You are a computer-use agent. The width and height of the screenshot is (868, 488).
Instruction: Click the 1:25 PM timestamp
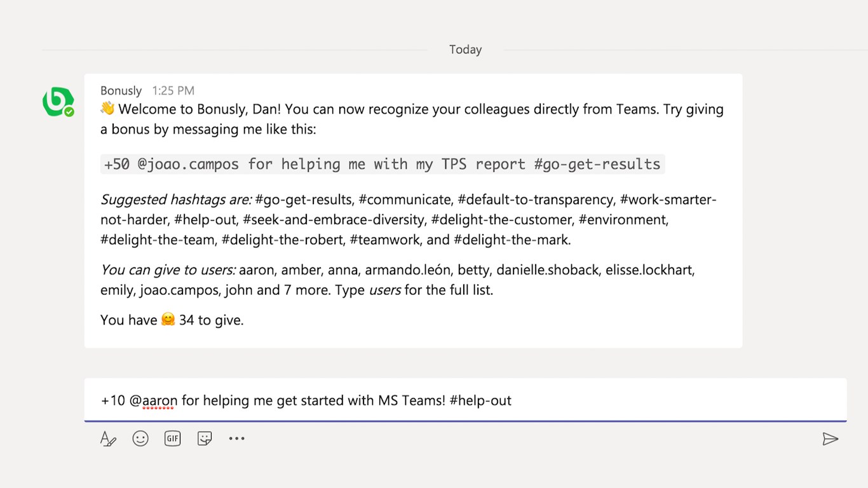(x=173, y=90)
